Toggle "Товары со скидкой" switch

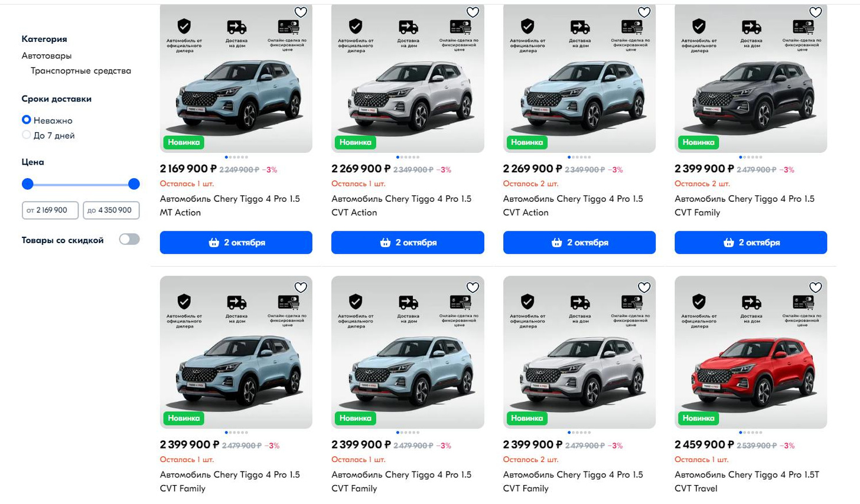click(129, 240)
